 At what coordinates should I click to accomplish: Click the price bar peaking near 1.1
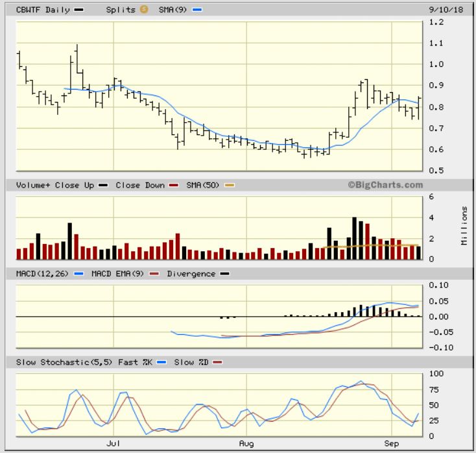click(77, 58)
